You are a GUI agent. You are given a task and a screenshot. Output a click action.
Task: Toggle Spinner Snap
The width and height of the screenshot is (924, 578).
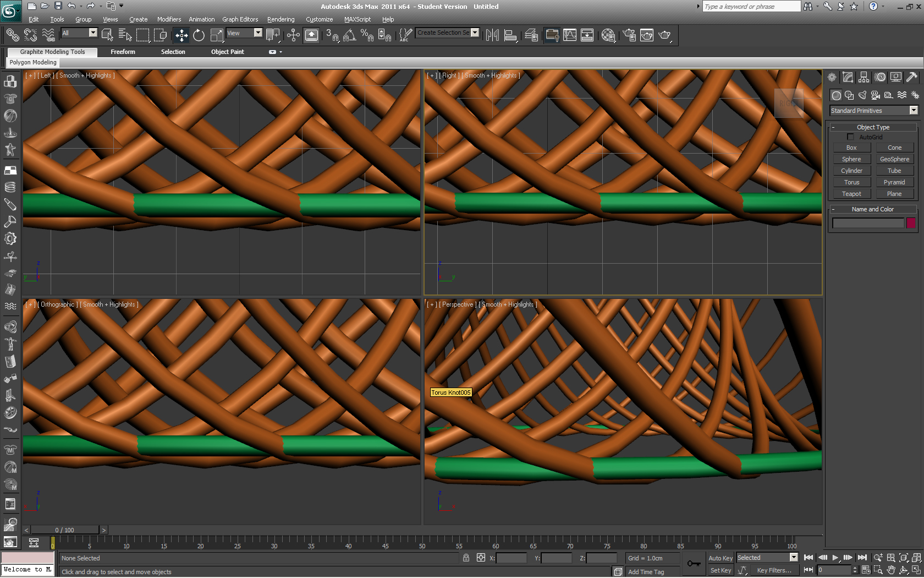pos(385,35)
